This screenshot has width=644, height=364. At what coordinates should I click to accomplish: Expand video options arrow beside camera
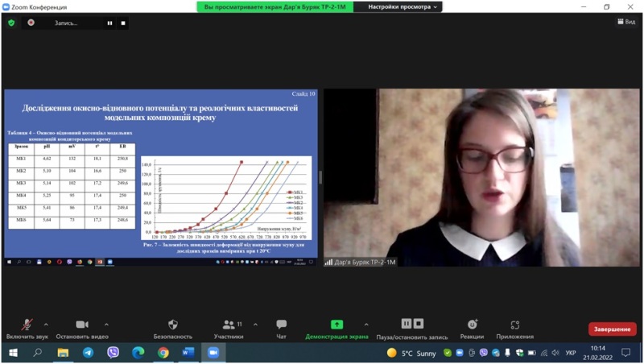tap(106, 325)
